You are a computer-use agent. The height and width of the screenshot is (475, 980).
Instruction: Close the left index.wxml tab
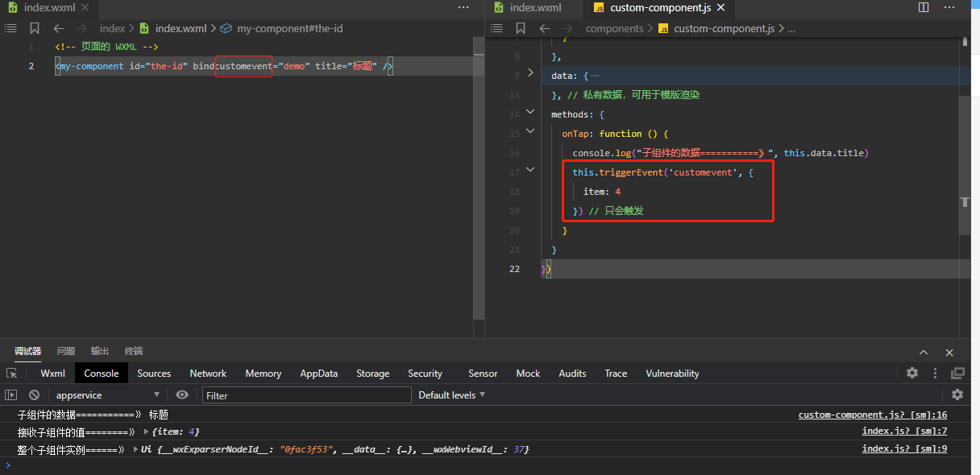point(85,8)
